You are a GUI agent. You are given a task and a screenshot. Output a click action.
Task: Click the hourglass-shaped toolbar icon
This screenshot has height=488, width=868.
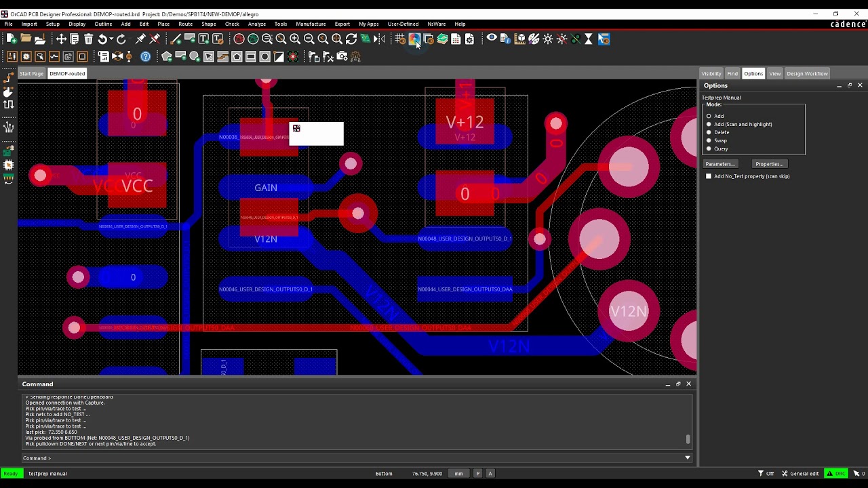point(589,39)
